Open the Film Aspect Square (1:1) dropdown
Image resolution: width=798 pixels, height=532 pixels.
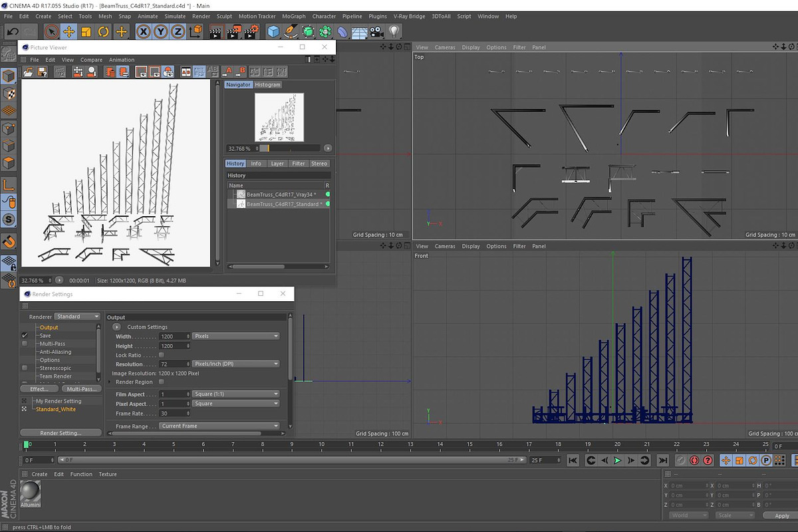pos(236,394)
